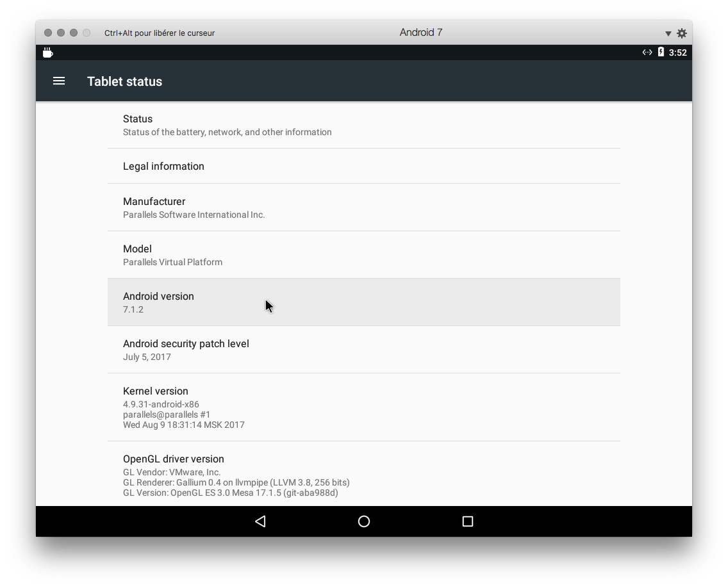Viewport: 728px width, 588px height.
Task: Select the Model row
Action: (x=364, y=255)
